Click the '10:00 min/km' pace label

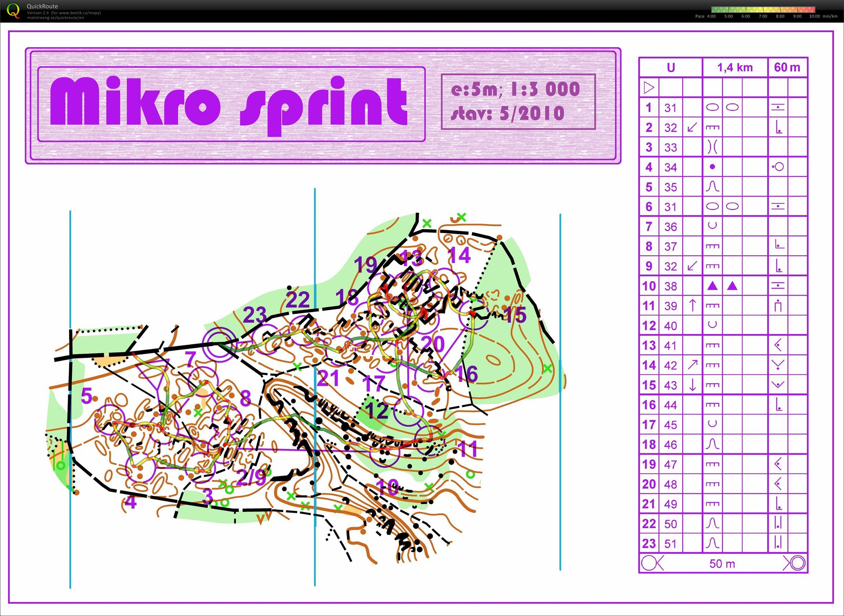[x=823, y=17]
